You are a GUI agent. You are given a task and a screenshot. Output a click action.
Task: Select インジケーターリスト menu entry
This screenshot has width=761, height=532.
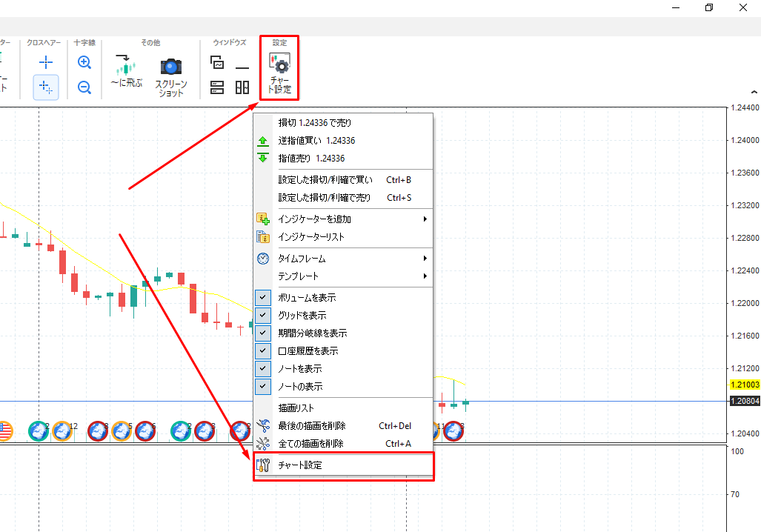[311, 236]
